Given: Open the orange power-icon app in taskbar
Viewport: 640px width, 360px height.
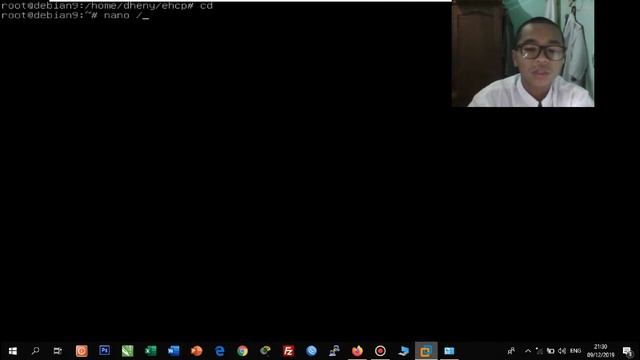Looking at the screenshot, I should (82, 351).
